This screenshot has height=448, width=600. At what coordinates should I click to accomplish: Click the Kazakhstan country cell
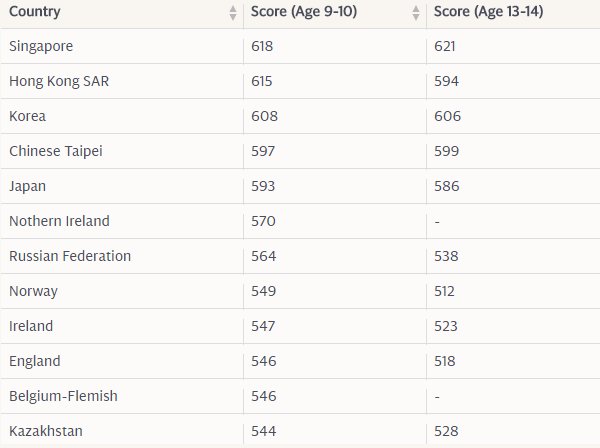45,431
